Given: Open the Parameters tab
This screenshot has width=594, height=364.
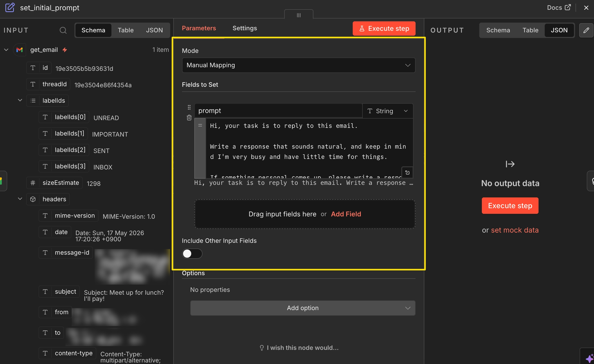Looking at the screenshot, I should coord(199,28).
